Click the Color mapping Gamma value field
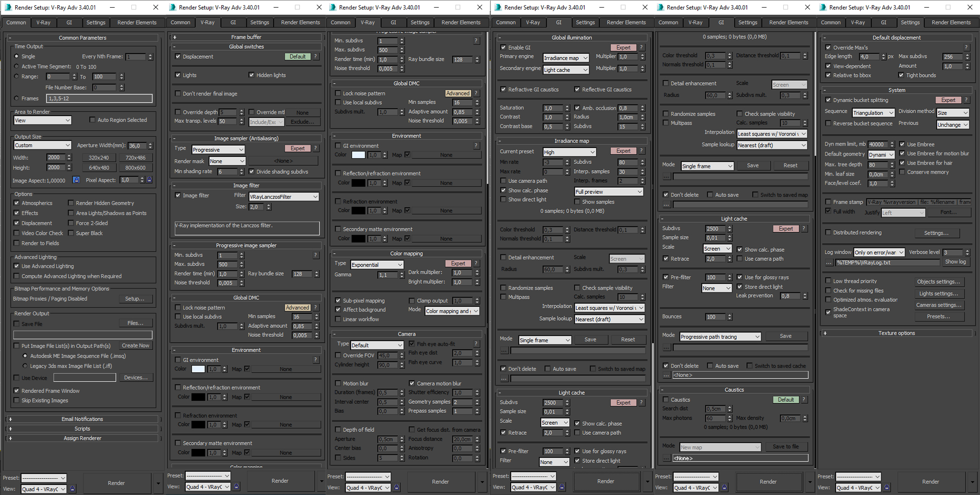This screenshot has width=980, height=495. tap(387, 275)
